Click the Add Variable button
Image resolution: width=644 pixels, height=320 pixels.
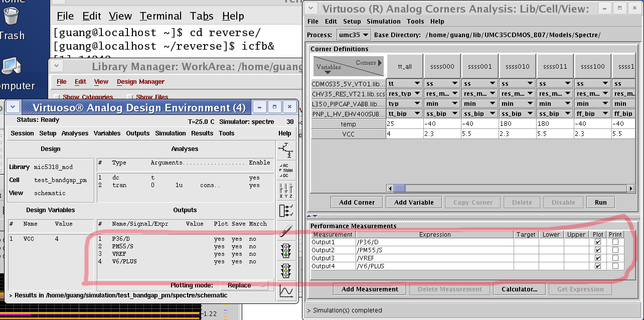414,203
